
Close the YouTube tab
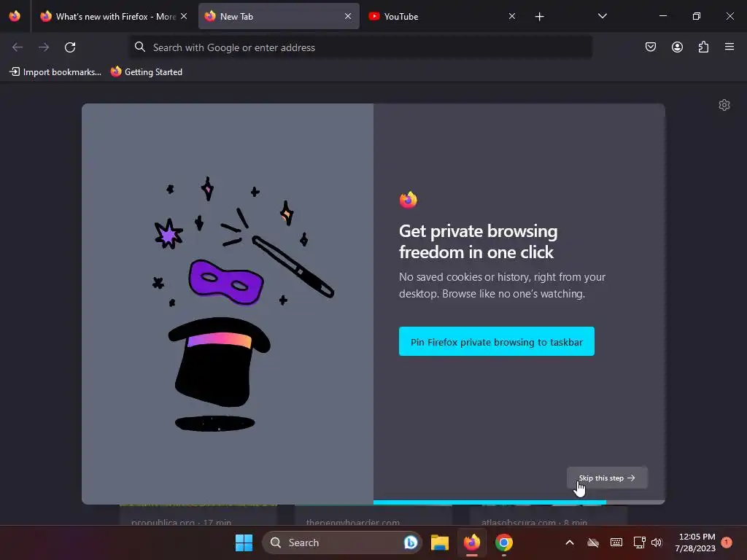(511, 16)
